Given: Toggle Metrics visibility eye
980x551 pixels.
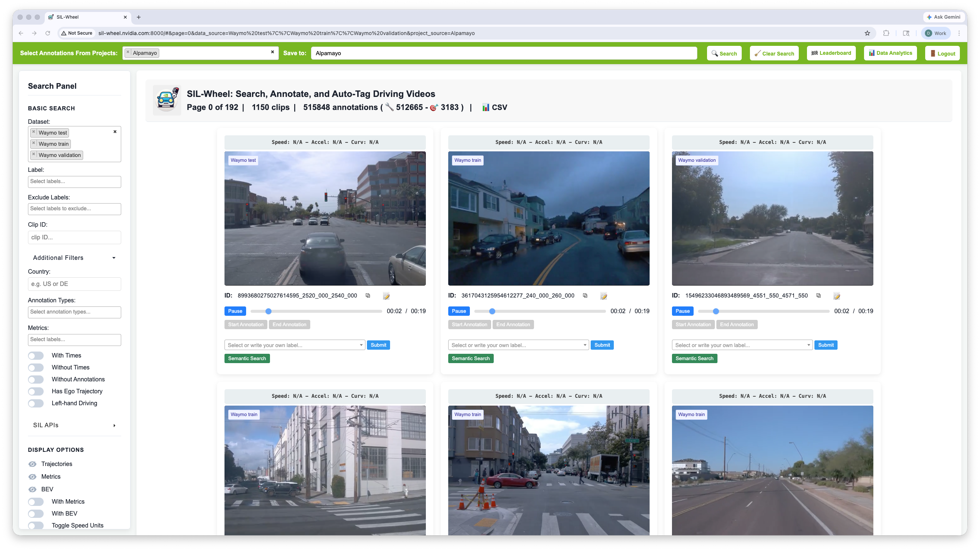Looking at the screenshot, I should click(33, 476).
